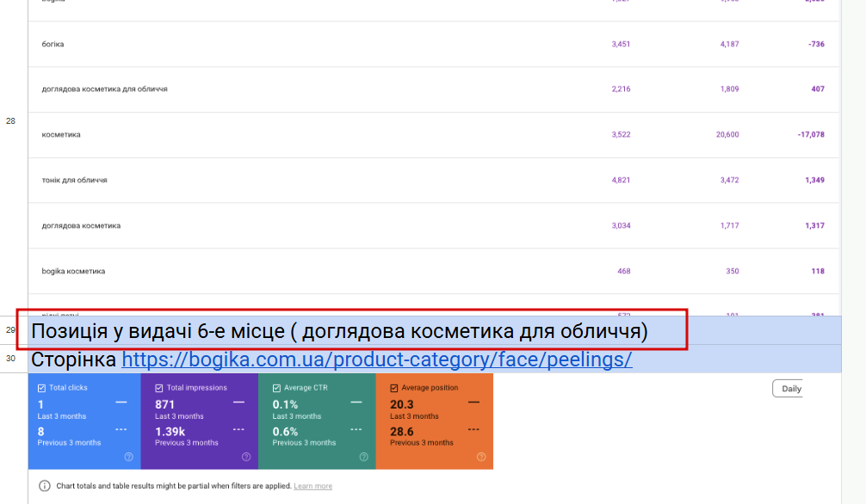
Task: Click difference value 407
Action: coord(818,89)
